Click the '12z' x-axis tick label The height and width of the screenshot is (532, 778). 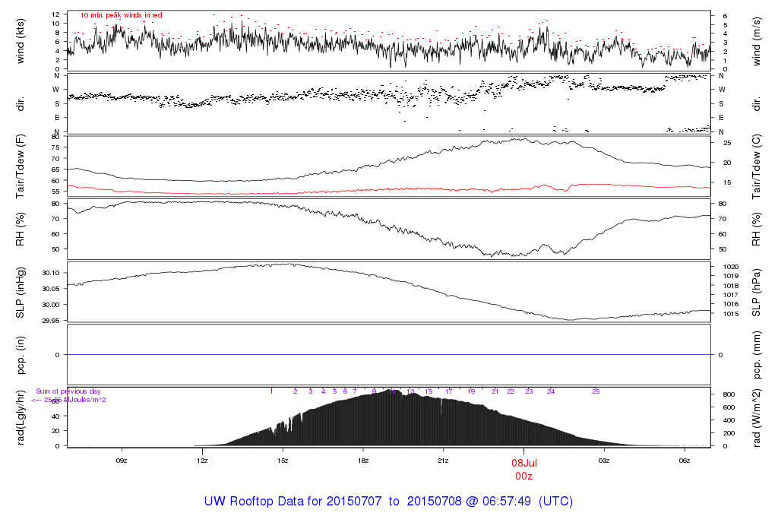click(201, 461)
